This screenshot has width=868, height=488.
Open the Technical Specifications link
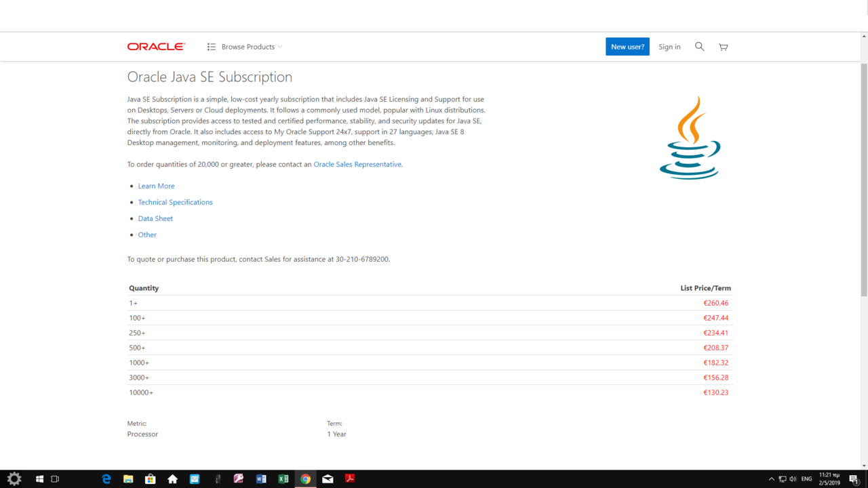175,202
